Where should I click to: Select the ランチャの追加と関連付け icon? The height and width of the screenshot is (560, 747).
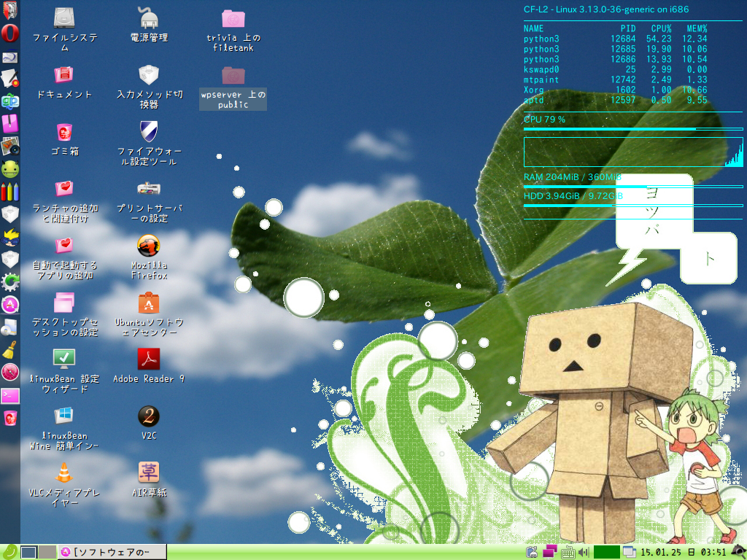65,201
